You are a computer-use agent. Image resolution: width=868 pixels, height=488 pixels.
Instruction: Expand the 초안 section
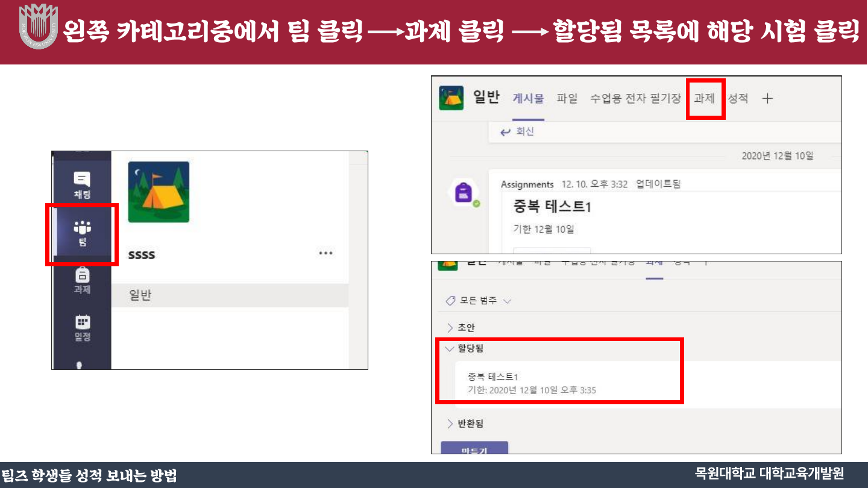pyautogui.click(x=461, y=328)
